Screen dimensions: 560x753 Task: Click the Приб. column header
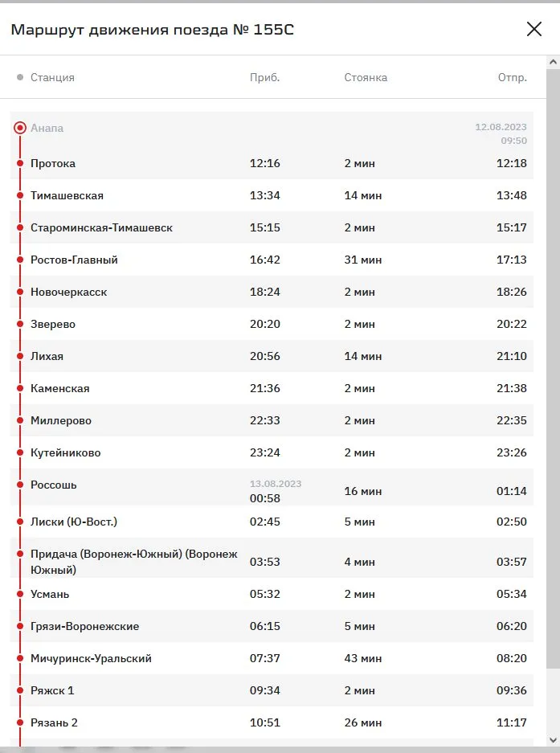(x=264, y=77)
